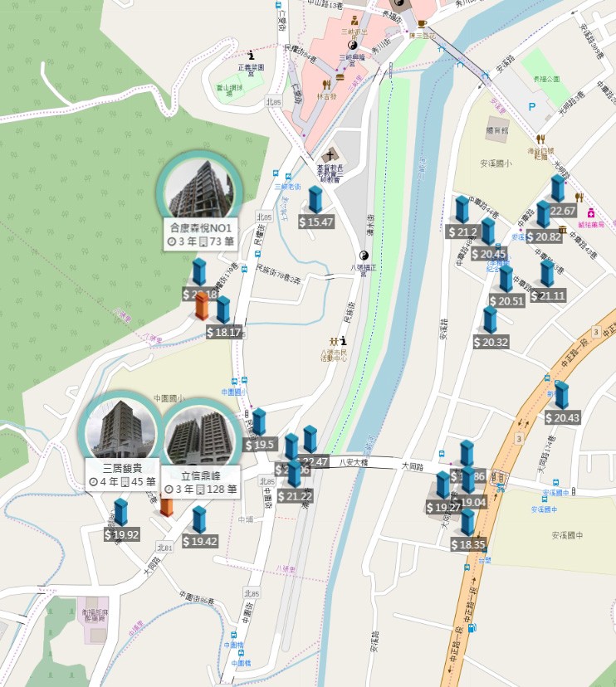The image size is (616, 687).
Task: Select the building marker labeled $22.67
Action: (x=558, y=188)
